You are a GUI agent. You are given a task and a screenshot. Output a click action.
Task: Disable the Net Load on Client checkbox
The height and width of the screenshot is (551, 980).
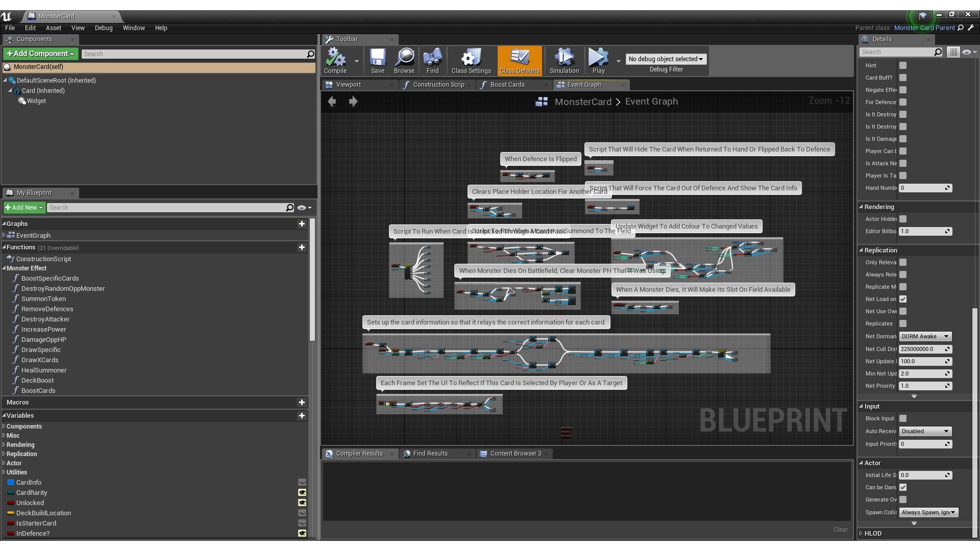tap(903, 299)
